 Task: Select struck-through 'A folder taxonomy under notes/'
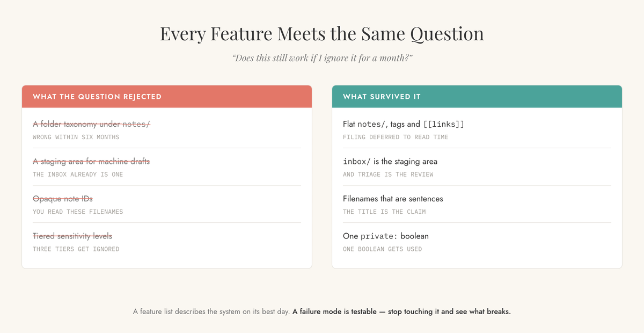pos(91,124)
